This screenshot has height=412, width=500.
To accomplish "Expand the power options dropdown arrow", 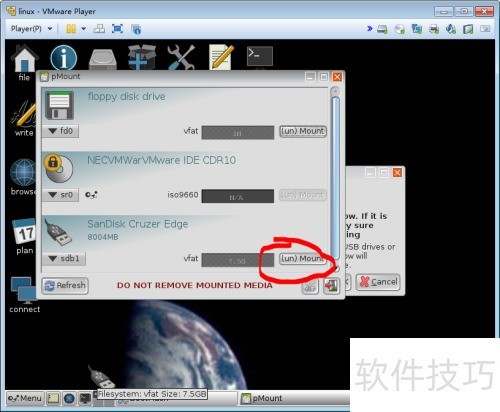I will (x=84, y=29).
